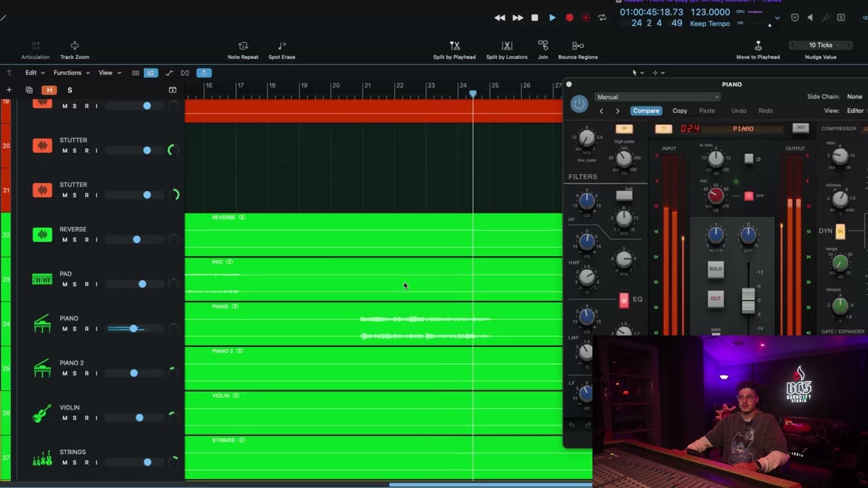Fast-forward the transport
Image resolution: width=868 pixels, height=488 pixels.
pos(517,18)
